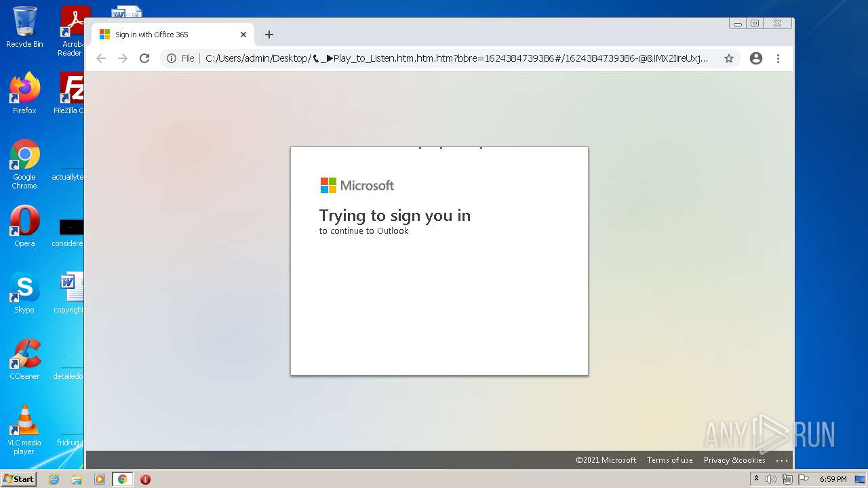Open the volume control in tray
This screenshot has height=488, width=868.
(x=771, y=479)
